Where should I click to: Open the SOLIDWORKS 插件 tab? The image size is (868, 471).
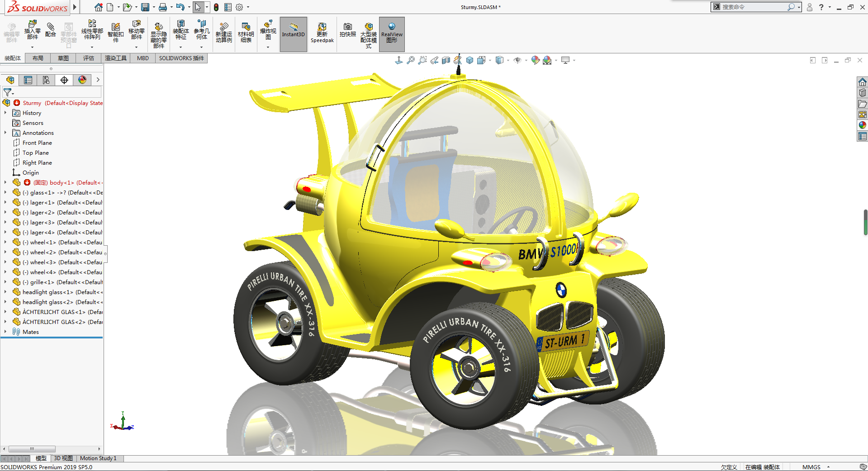click(181, 58)
